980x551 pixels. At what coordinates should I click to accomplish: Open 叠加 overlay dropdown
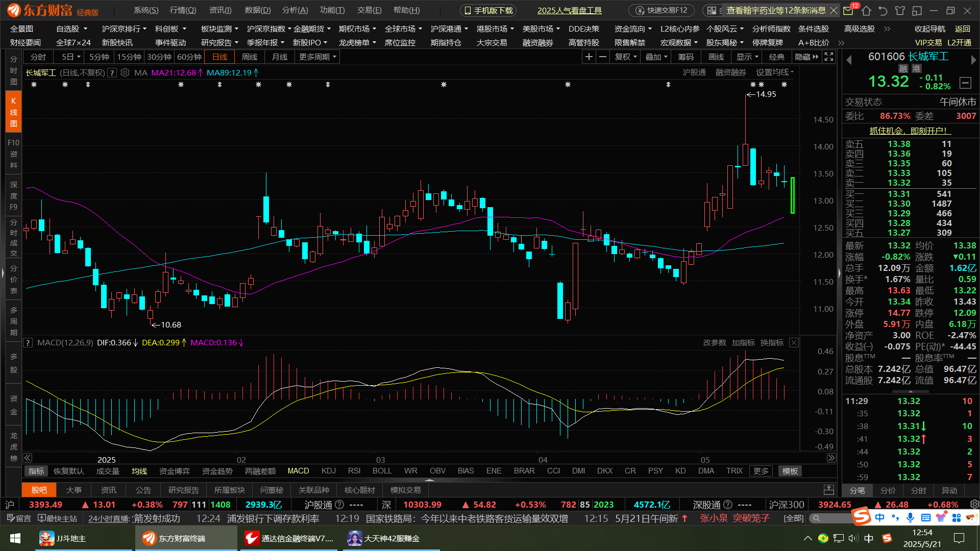click(x=656, y=57)
